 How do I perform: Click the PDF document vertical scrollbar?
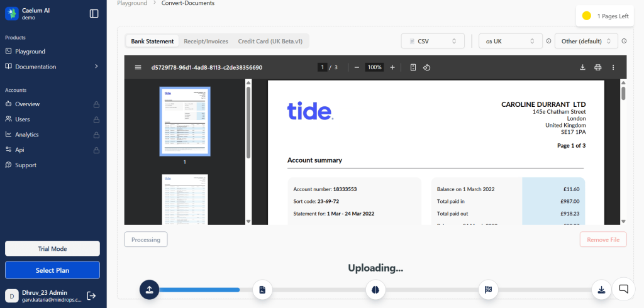click(x=623, y=93)
